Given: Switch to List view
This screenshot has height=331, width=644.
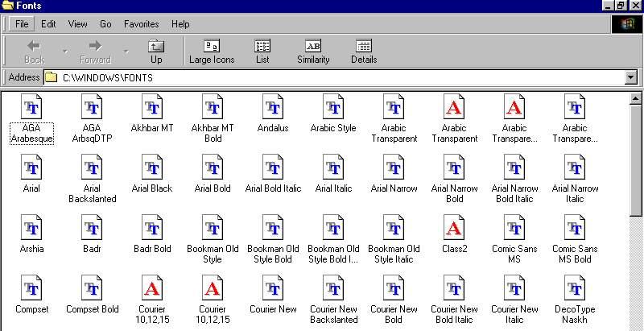Looking at the screenshot, I should [x=262, y=51].
